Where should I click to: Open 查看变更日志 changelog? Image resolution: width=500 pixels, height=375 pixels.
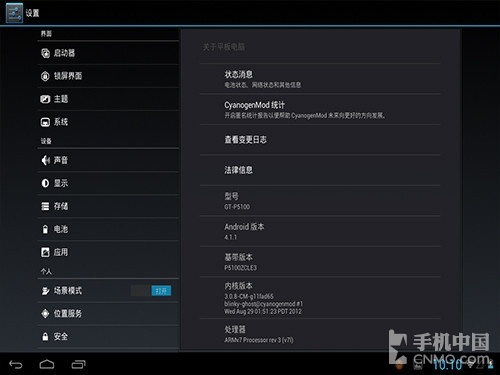[320, 140]
